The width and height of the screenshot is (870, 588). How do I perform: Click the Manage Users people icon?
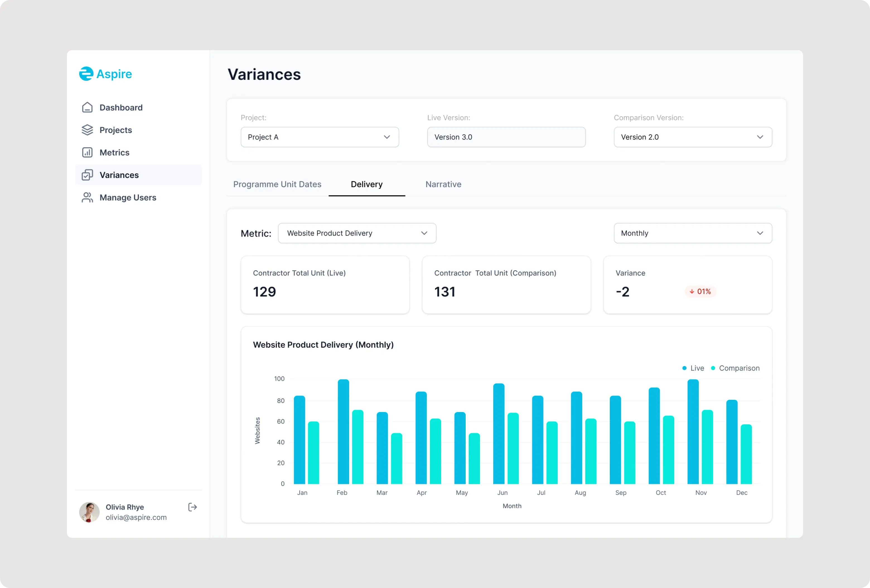pos(87,197)
